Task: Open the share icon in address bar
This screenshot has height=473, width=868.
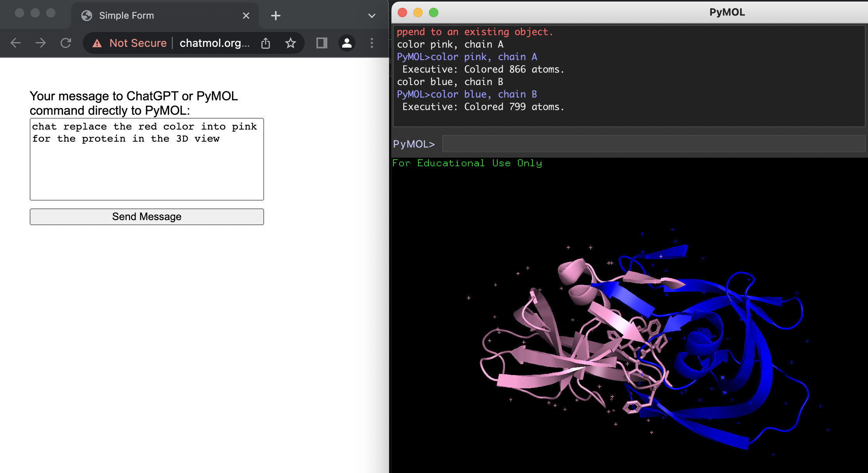Action: click(266, 43)
